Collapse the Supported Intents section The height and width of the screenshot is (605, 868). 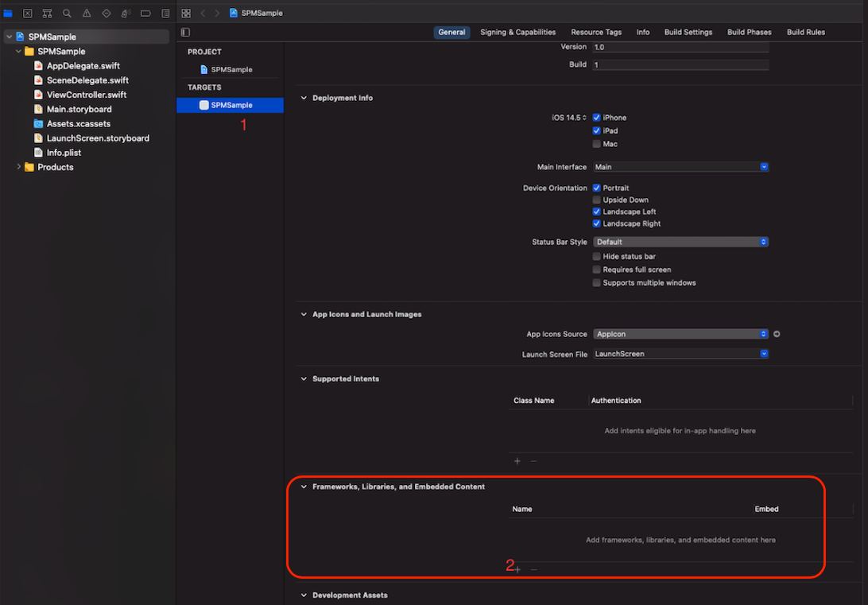[304, 379]
